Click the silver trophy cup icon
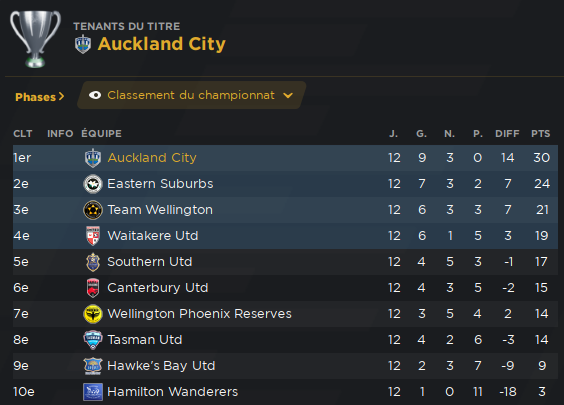The height and width of the screenshot is (405, 564). pos(35,39)
